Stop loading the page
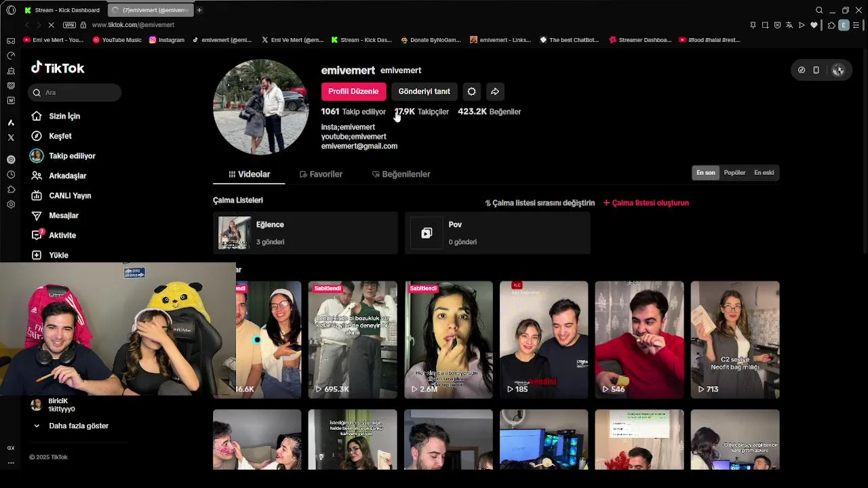Viewport: 868px width, 488px height. 51,25
